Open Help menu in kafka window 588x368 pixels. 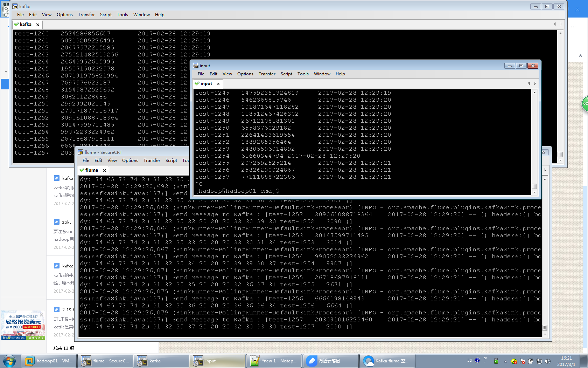click(160, 14)
